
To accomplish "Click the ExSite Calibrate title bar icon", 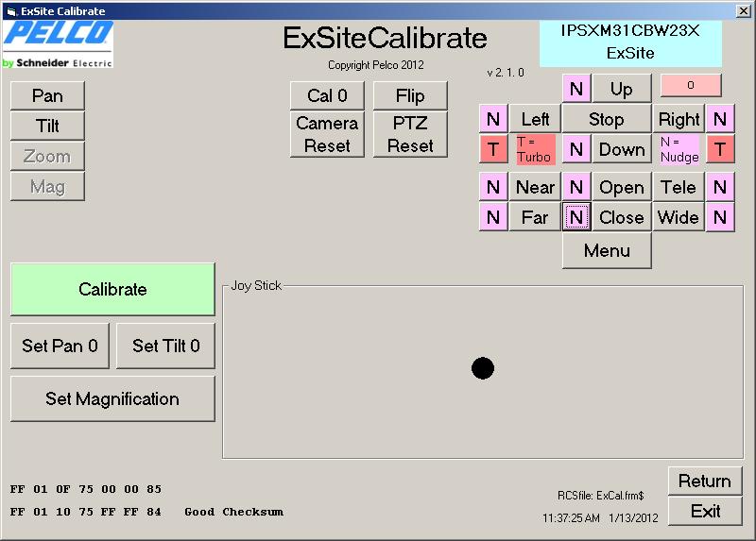I will tap(11, 10).
